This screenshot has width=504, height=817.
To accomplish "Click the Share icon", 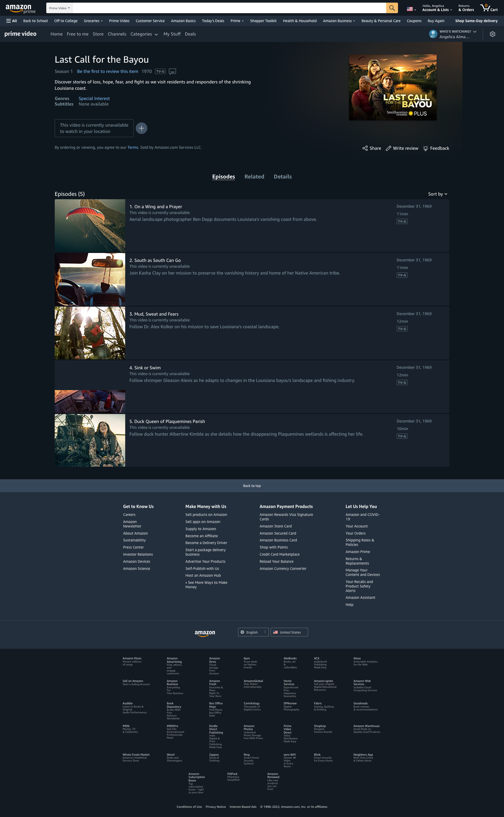I will tap(365, 148).
